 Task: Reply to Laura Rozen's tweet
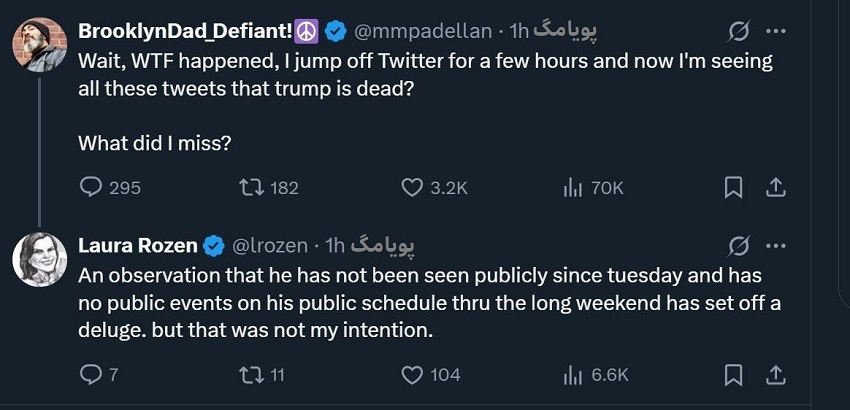point(91,375)
